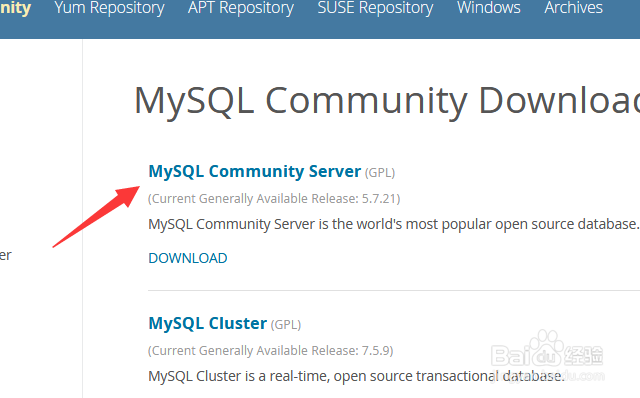
Task: Click the Community Server description sentence
Action: (393, 224)
